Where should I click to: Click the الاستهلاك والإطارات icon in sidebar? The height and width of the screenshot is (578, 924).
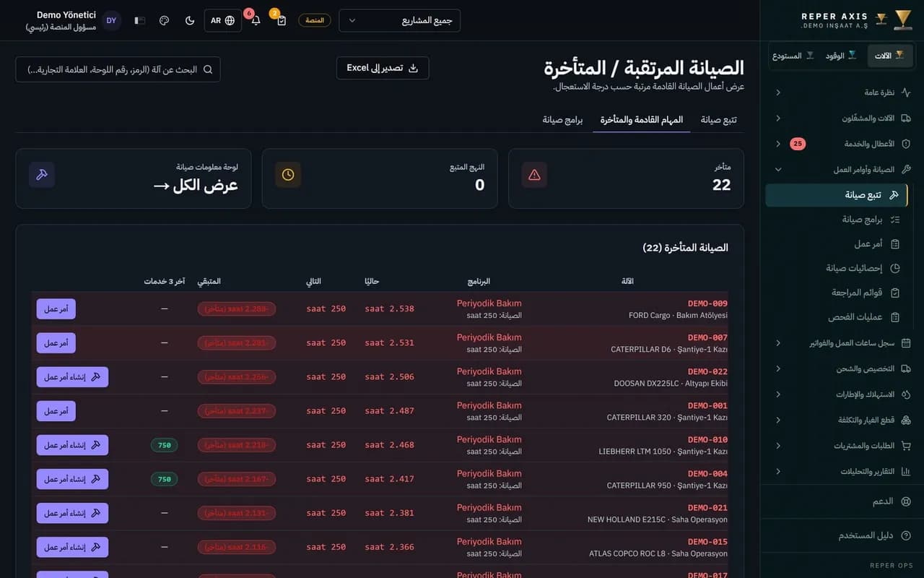click(x=906, y=394)
